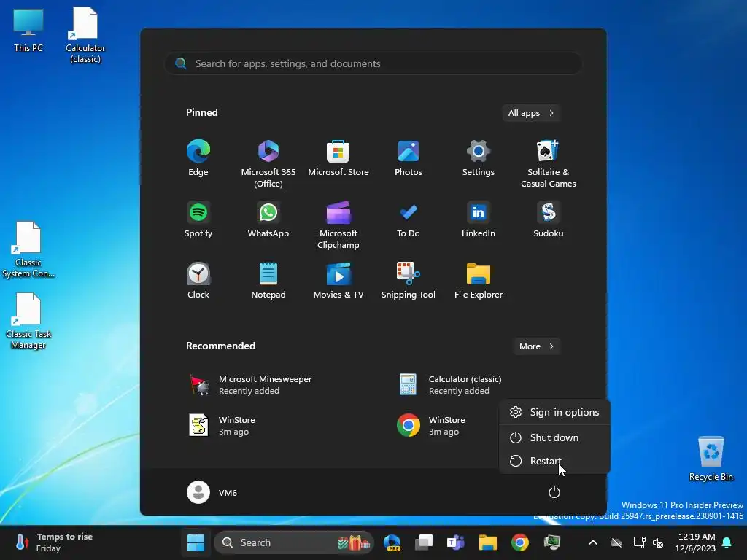Click the Start menu search field
747x560 pixels.
click(x=373, y=63)
